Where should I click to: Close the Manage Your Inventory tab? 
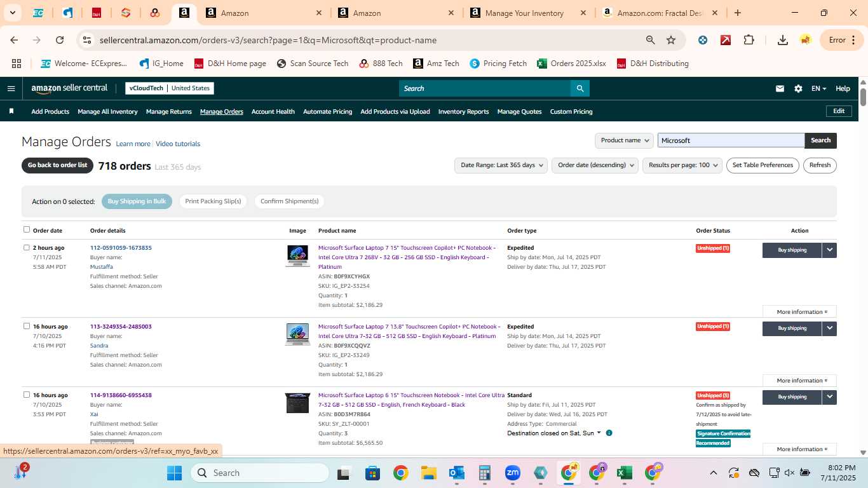click(x=583, y=13)
